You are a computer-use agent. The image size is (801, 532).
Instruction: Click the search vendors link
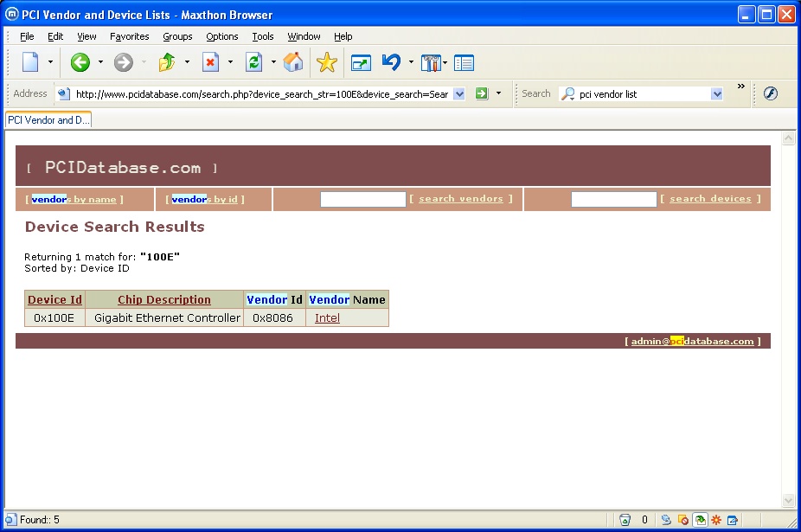click(x=461, y=199)
